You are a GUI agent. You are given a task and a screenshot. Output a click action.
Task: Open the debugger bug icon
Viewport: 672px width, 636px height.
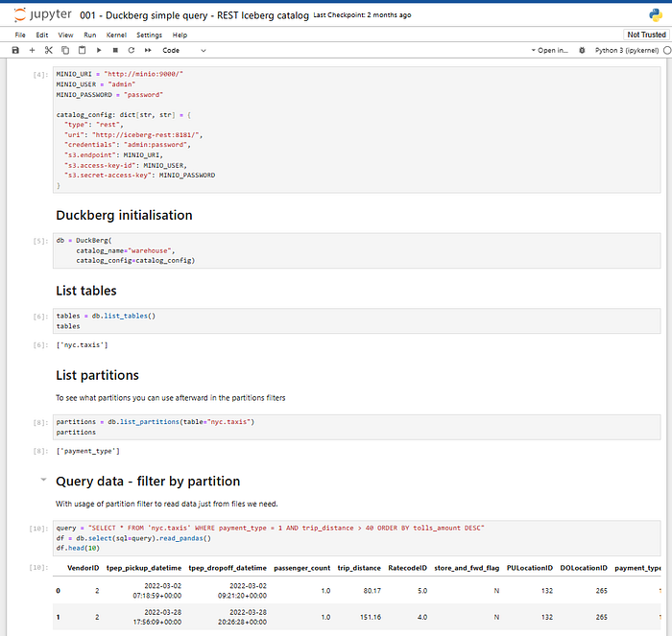(582, 50)
